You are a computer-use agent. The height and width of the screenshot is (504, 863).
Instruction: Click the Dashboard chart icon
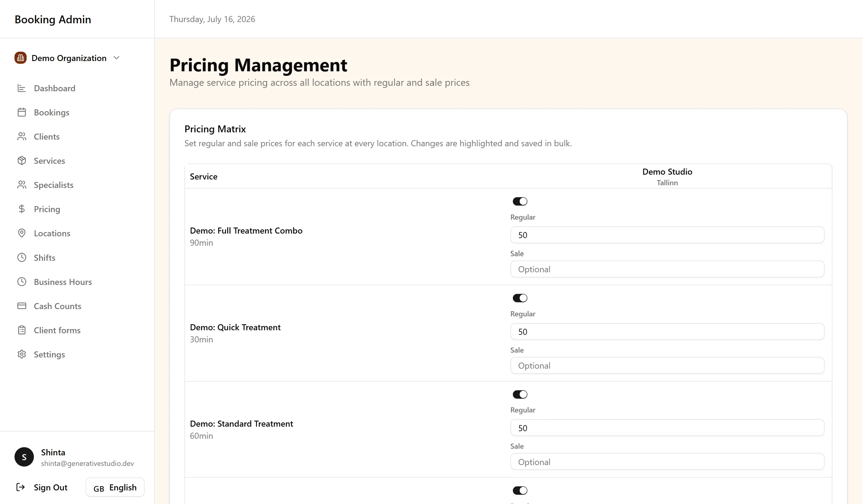point(21,88)
